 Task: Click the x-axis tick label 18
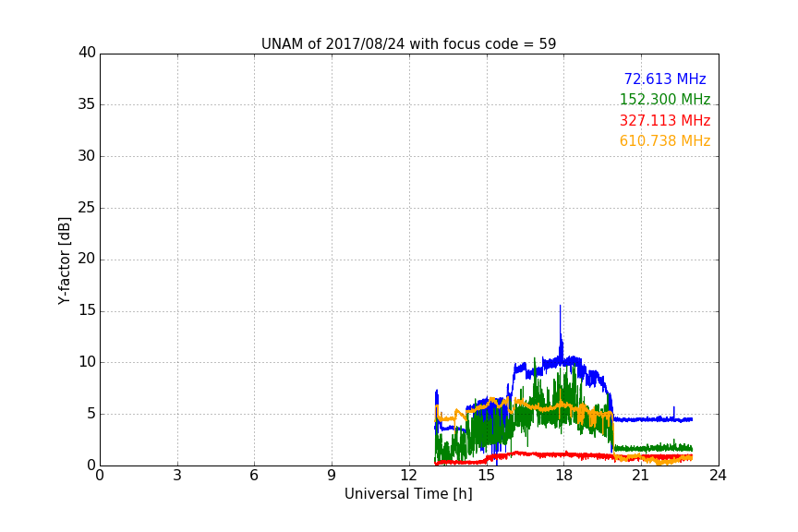click(x=564, y=476)
